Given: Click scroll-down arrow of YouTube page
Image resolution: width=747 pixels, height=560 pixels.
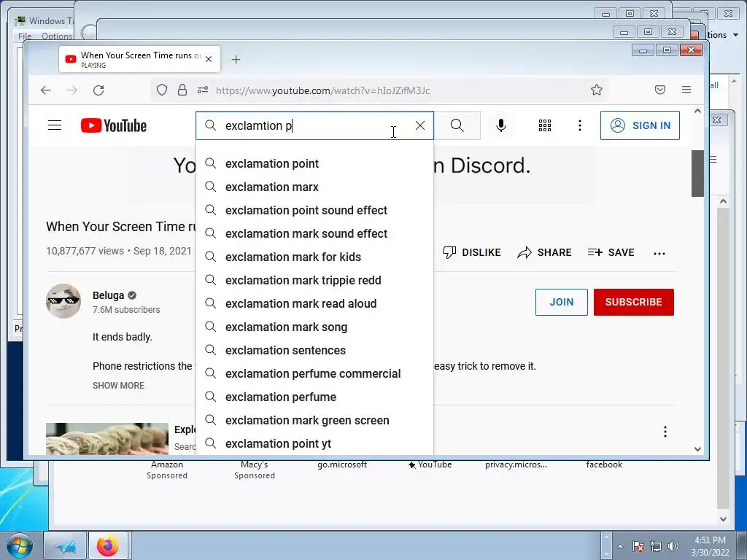Looking at the screenshot, I should coord(697,448).
